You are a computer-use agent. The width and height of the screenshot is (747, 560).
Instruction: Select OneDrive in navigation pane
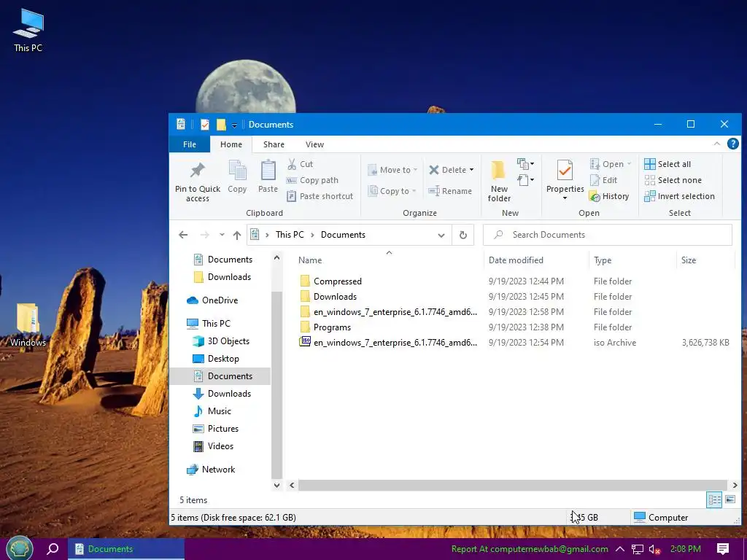click(x=212, y=300)
